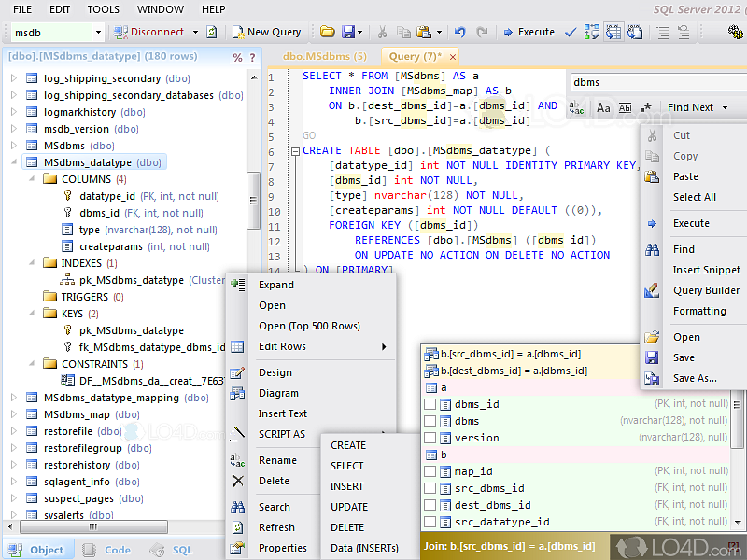Check the dbms_id column checkbox

pyautogui.click(x=430, y=404)
